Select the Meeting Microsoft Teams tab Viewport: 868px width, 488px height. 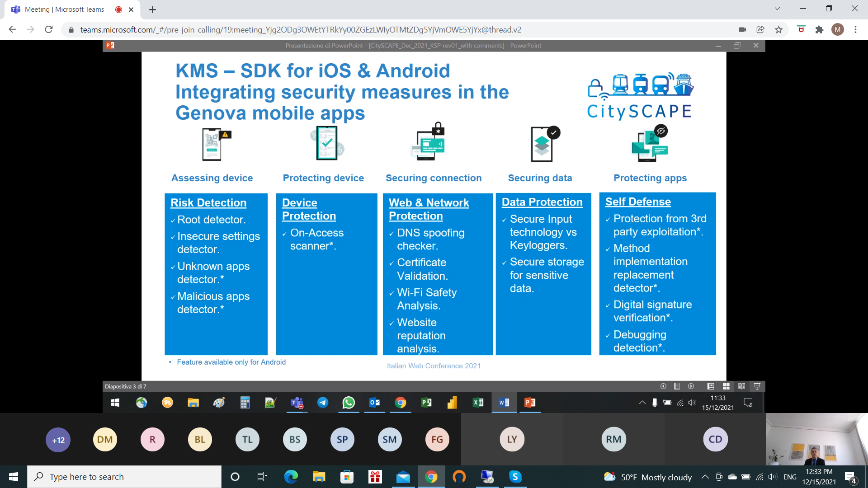pyautogui.click(x=64, y=9)
